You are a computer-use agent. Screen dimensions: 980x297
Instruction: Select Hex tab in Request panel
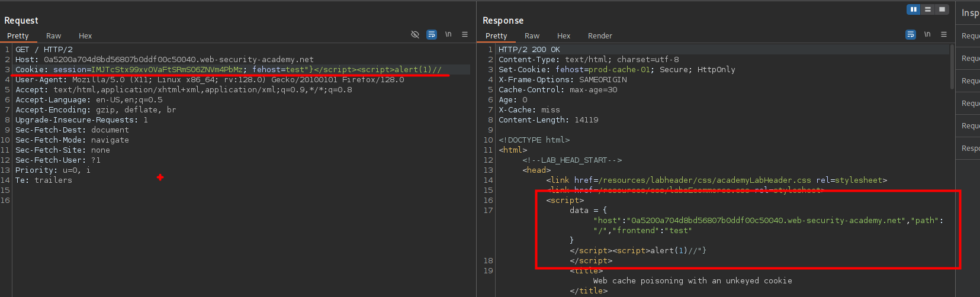(85, 36)
